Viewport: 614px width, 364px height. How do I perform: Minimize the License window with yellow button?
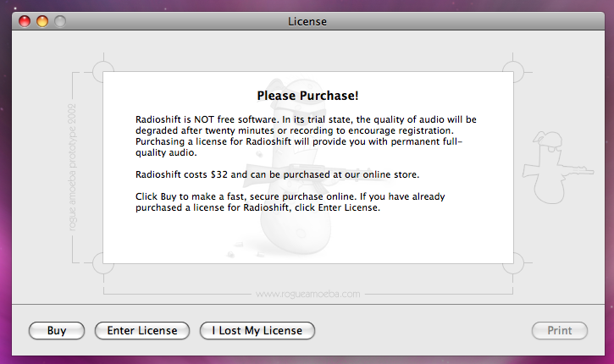pos(42,21)
